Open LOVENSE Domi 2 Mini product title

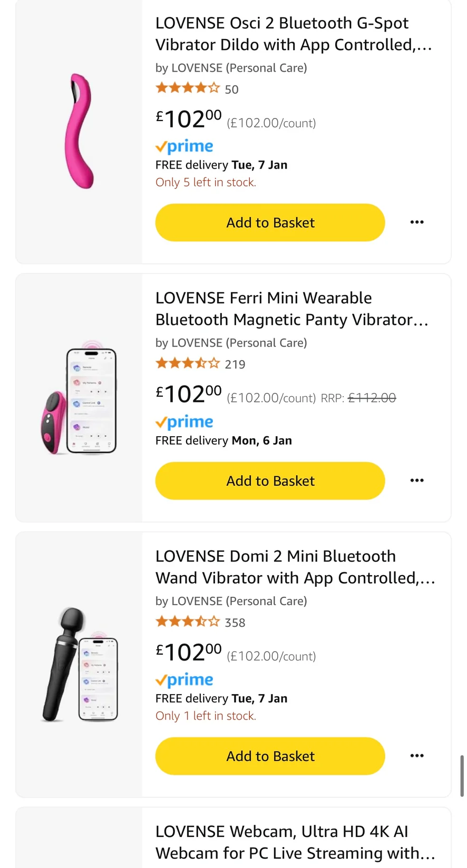pyautogui.click(x=295, y=567)
